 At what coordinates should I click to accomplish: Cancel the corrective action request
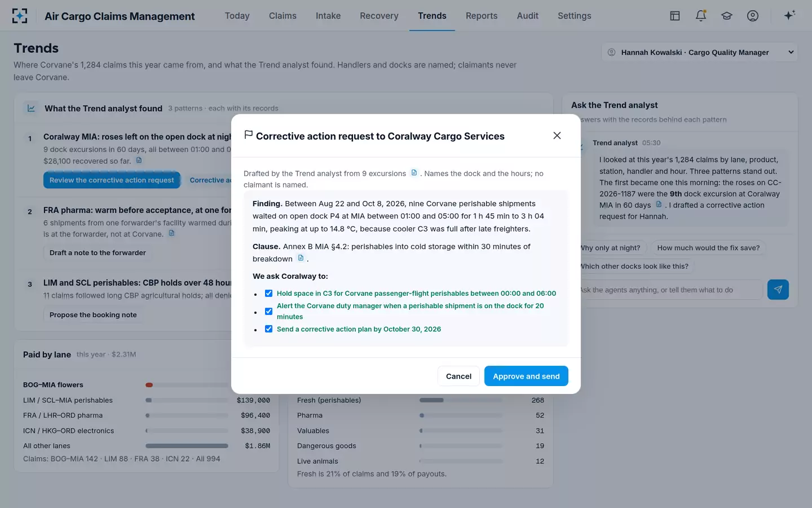click(x=458, y=376)
